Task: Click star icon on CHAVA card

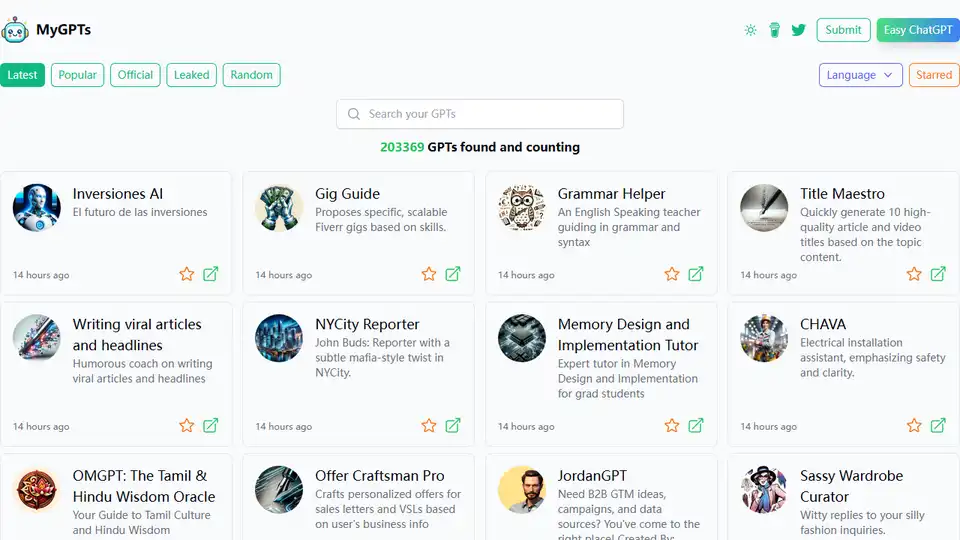Action: [914, 425]
